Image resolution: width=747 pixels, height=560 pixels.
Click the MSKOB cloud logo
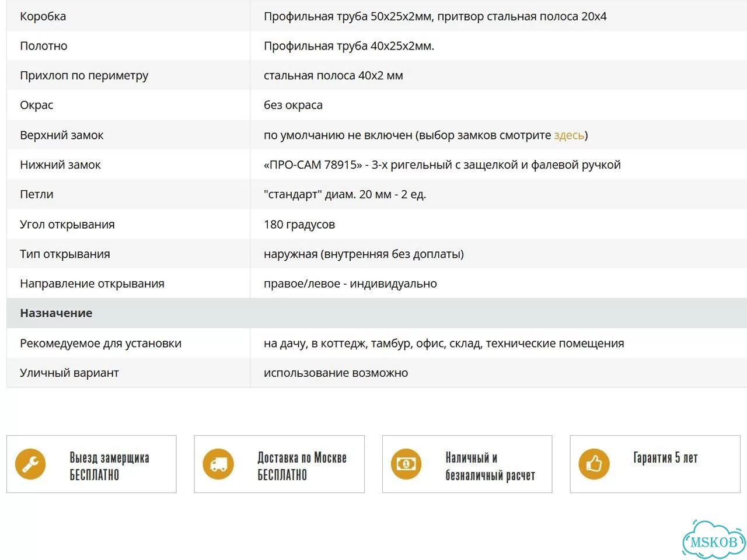pyautogui.click(x=714, y=540)
